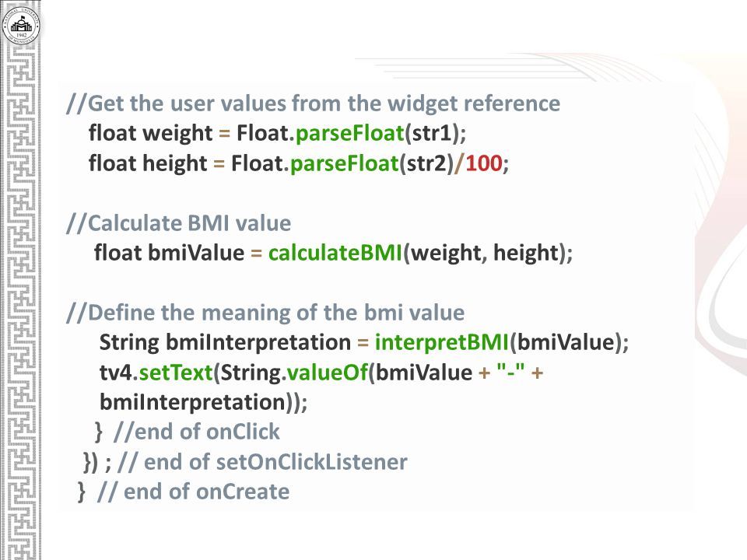Click the 'float height' declaration text
This screenshot has width=747, height=560.
pyautogui.click(x=148, y=163)
